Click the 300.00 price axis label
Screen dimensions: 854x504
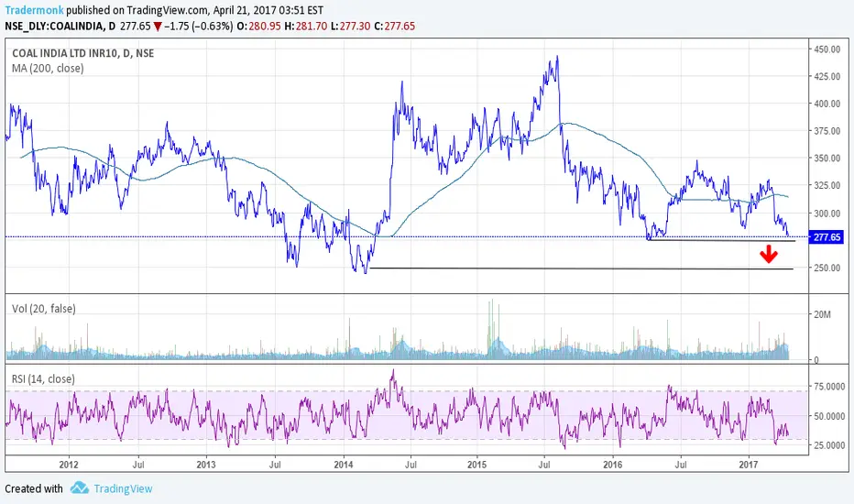point(827,214)
